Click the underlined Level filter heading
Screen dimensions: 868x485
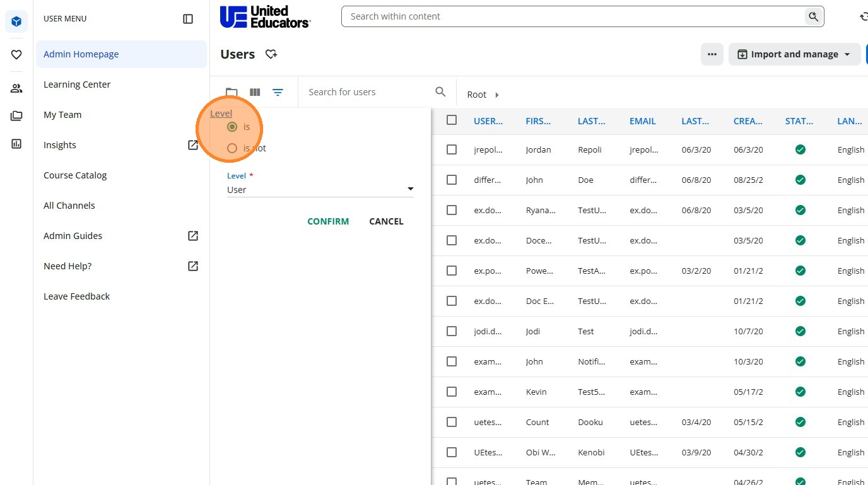[221, 114]
